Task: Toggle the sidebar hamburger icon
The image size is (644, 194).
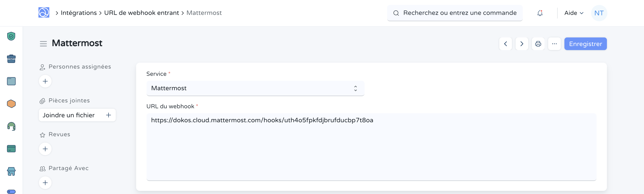Action: tap(43, 44)
